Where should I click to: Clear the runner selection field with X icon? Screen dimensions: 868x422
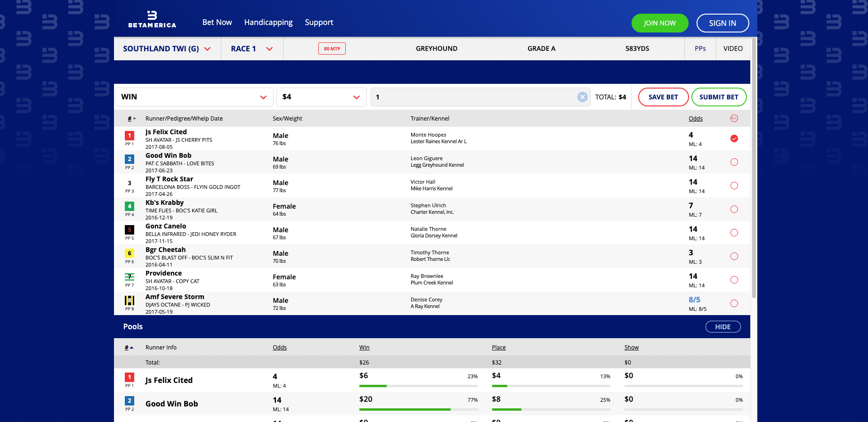(583, 97)
